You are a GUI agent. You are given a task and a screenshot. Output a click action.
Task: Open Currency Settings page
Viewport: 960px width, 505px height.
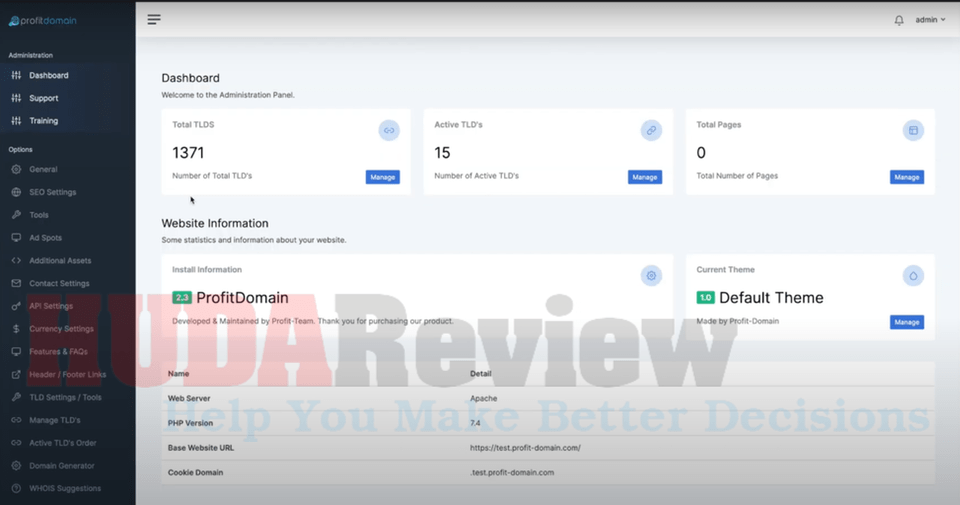point(61,329)
